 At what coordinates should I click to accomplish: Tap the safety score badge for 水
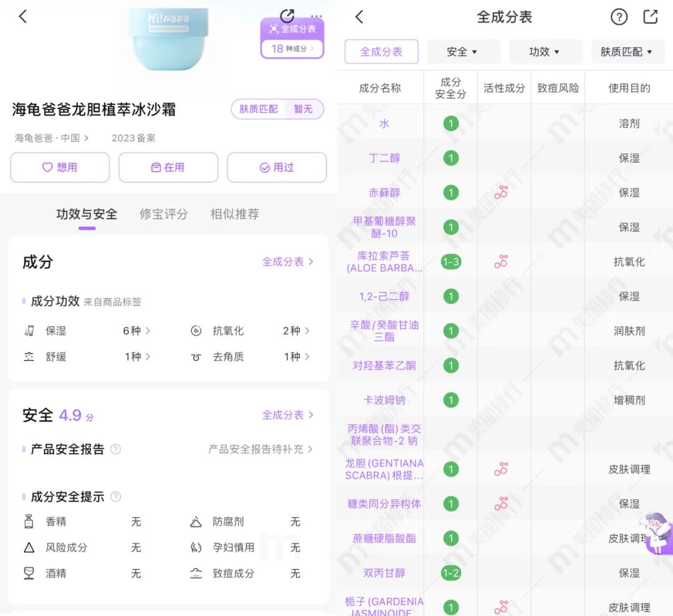tap(451, 123)
